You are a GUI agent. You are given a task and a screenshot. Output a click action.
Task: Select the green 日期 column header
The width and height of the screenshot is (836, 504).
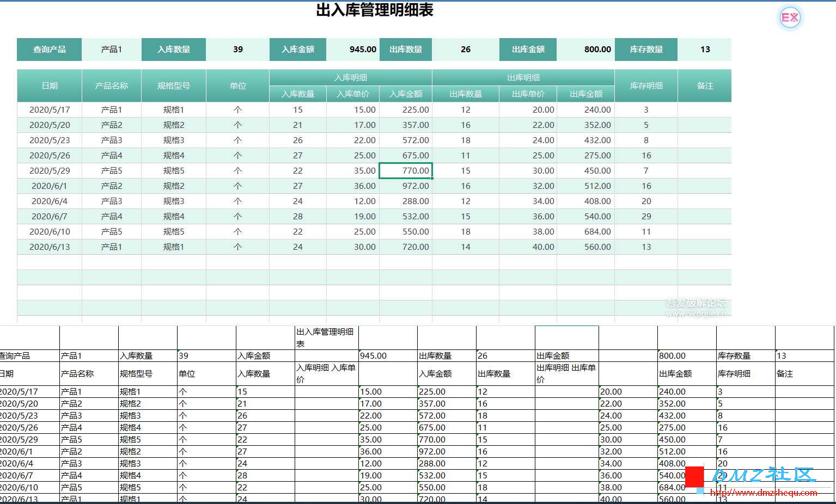[x=50, y=85]
